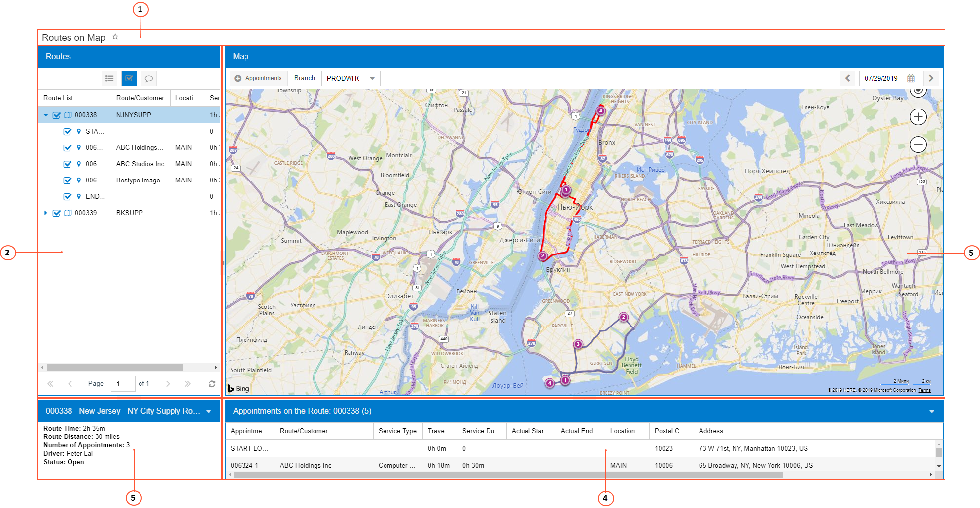980x508 pixels.
Task: Click the Service Type column header
Action: (x=397, y=431)
